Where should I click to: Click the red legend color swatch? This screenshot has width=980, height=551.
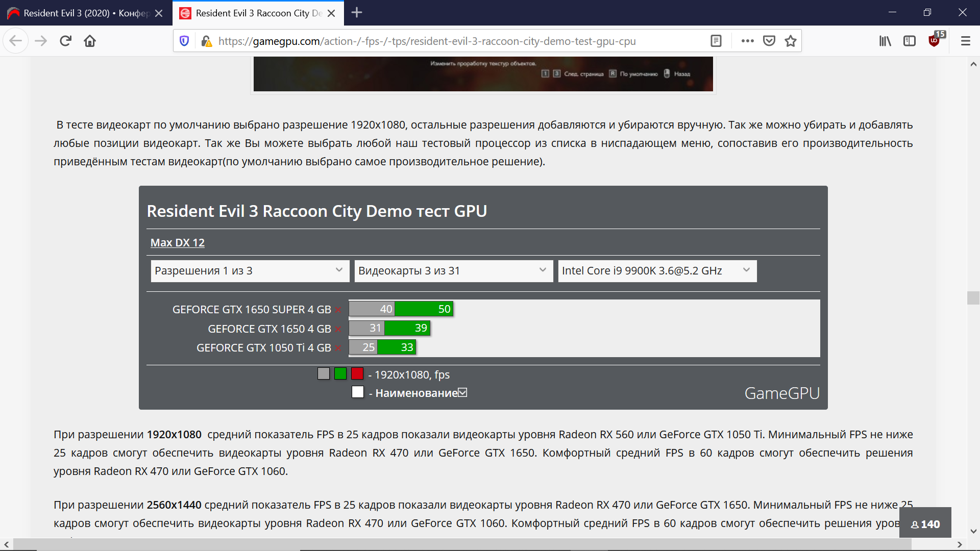(357, 374)
